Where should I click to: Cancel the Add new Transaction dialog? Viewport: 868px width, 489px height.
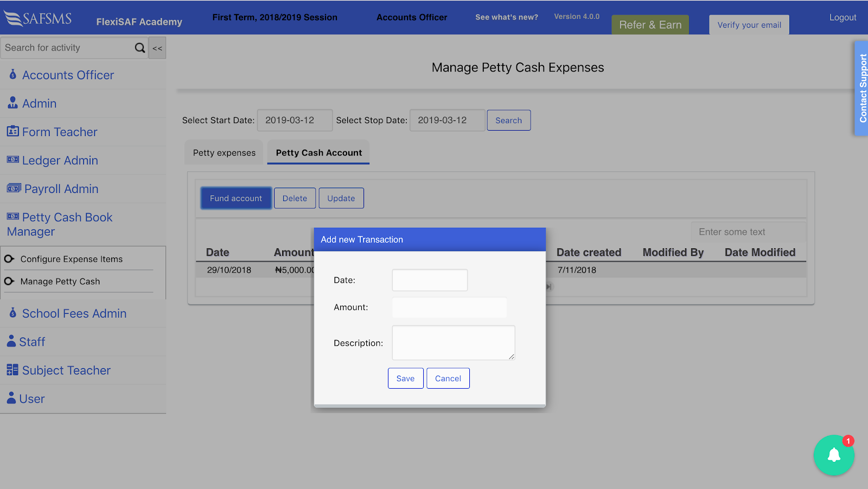[448, 378]
